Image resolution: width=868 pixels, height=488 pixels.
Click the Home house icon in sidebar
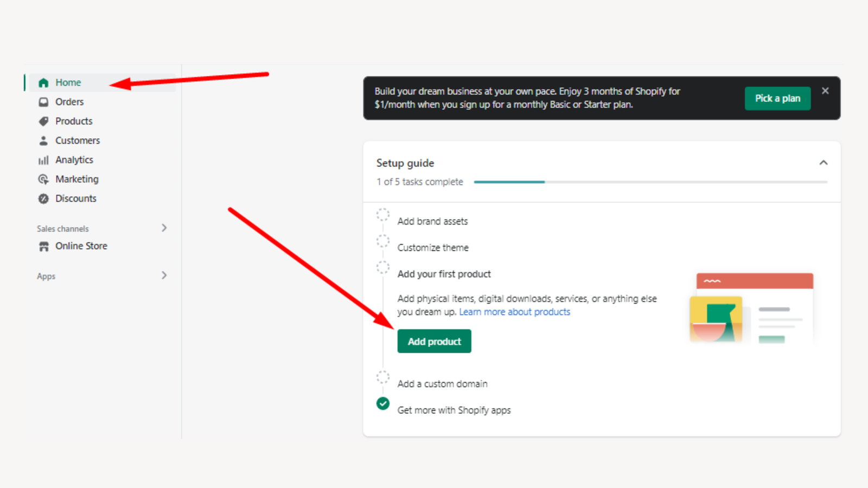(43, 83)
